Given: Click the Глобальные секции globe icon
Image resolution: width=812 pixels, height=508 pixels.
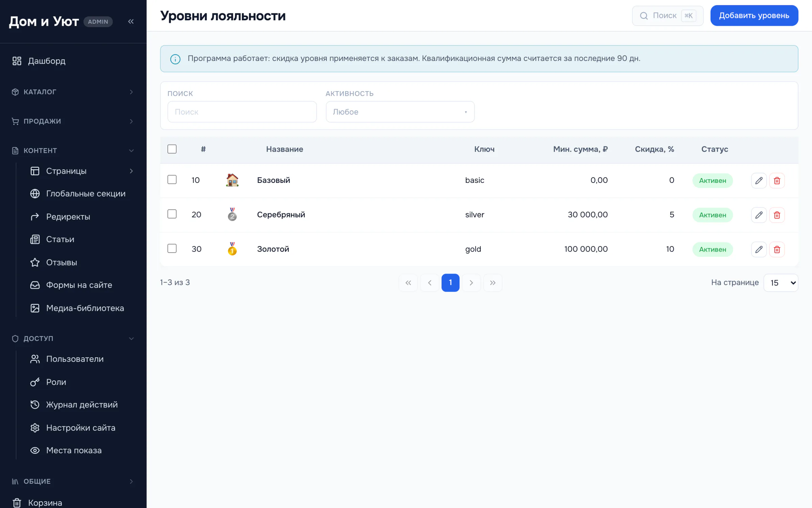Looking at the screenshot, I should 35,194.
